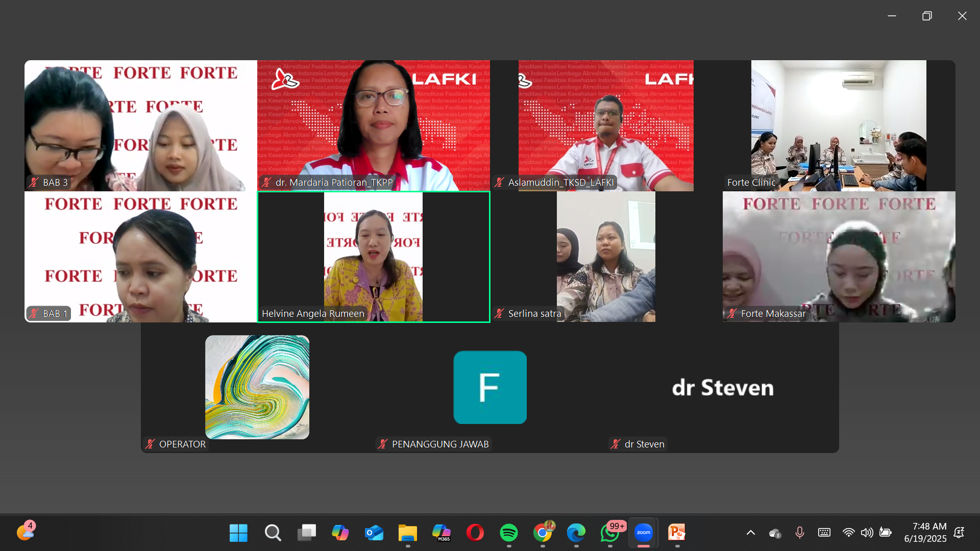The width and height of the screenshot is (980, 551).
Task: Restore down the Zoom window
Action: 927,16
